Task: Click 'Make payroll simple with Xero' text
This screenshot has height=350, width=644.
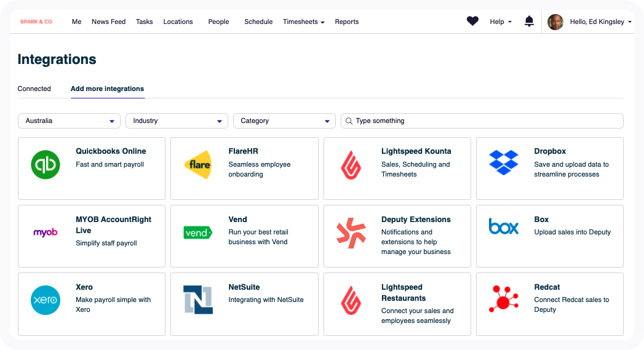Action: (x=113, y=305)
